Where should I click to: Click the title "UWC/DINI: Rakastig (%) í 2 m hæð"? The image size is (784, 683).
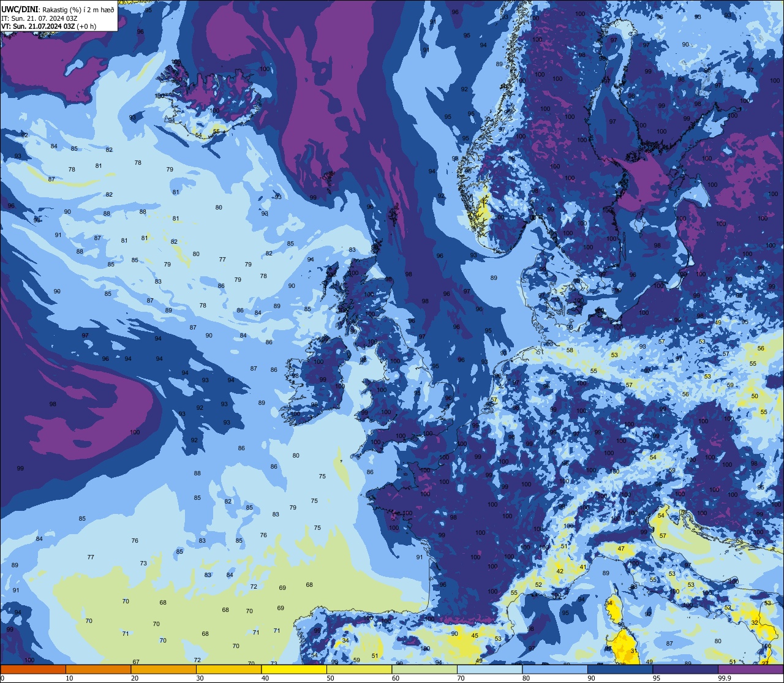(58, 10)
